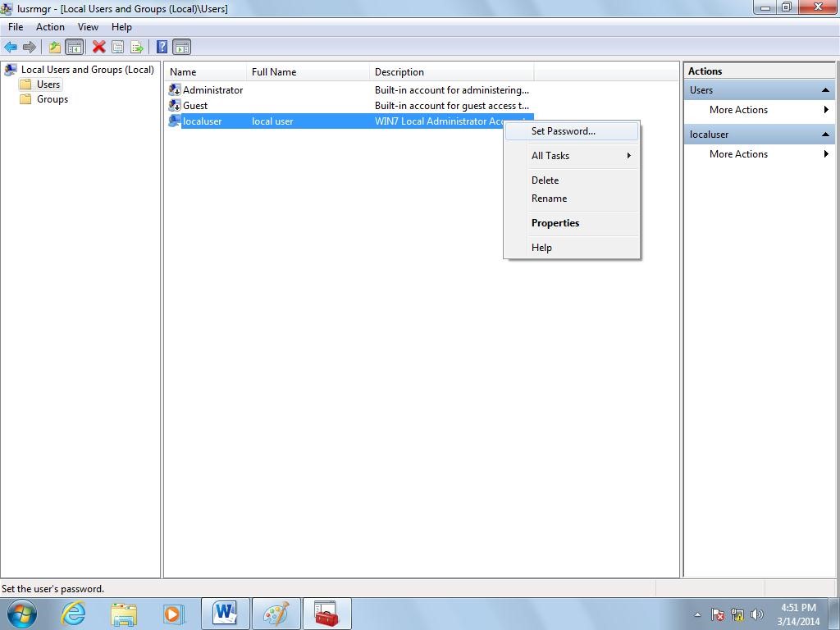Click the Up one level folder icon
840x630 pixels.
point(55,48)
